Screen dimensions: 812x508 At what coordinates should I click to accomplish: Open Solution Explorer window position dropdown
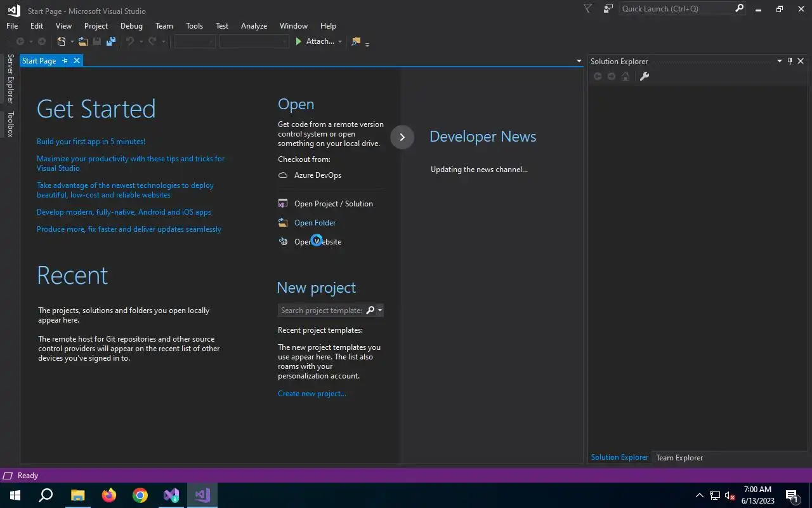click(780, 61)
